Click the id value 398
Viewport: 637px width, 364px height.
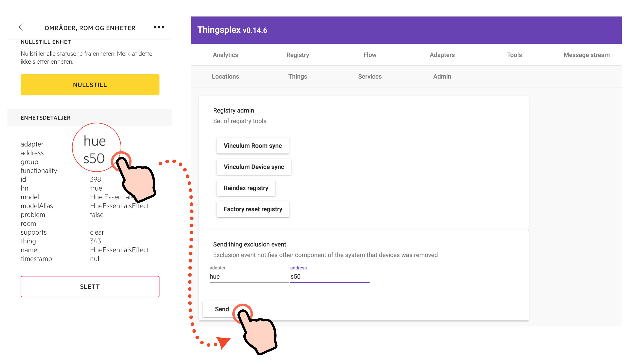pyautogui.click(x=95, y=180)
